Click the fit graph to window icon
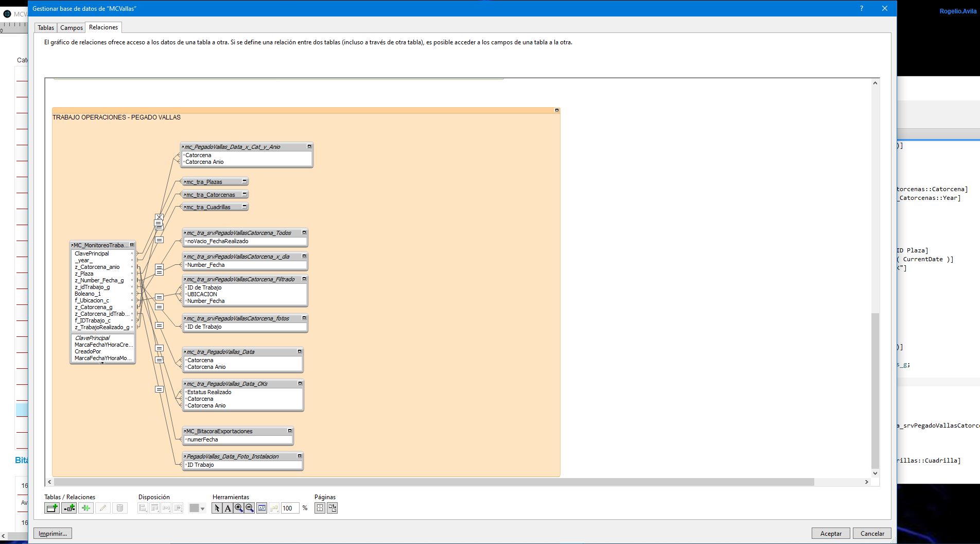 click(261, 508)
